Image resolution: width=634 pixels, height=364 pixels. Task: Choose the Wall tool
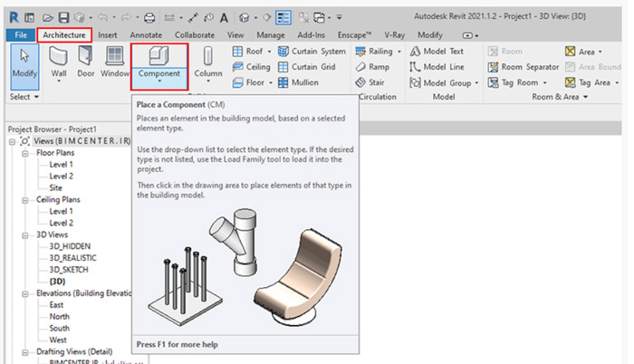tap(59, 64)
